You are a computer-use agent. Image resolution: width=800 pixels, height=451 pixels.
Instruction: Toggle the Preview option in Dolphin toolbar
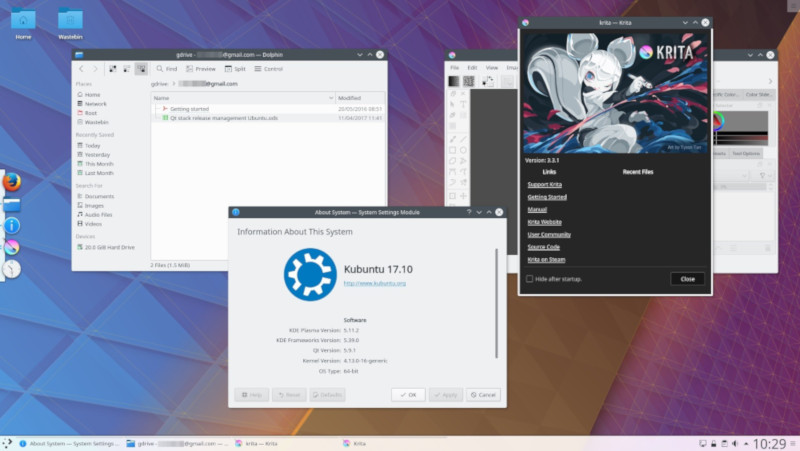201,69
